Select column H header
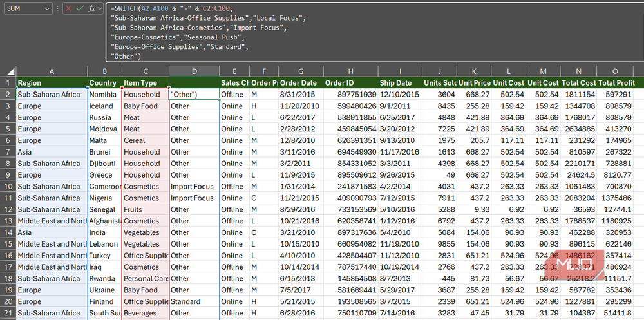This screenshot has height=320, width=644. point(350,71)
